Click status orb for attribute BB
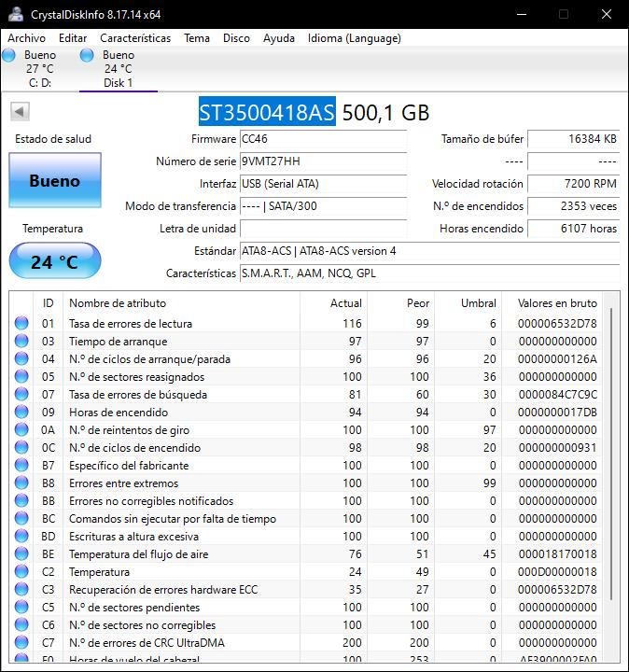 click(21, 500)
